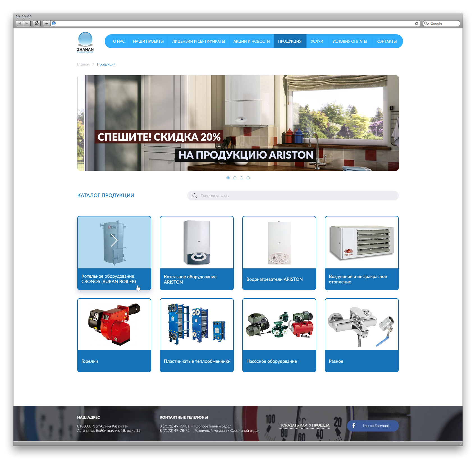
Task: Click the 8 (7172) 49-78-72 retail phone line
Action: tap(210, 431)
